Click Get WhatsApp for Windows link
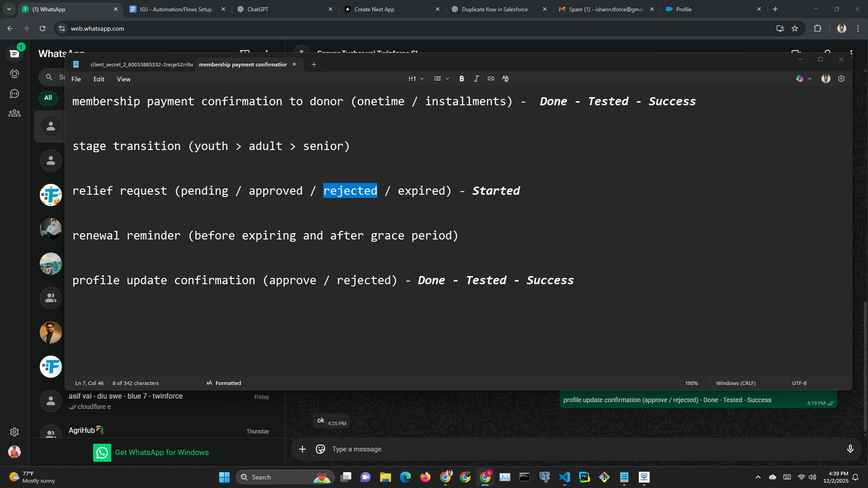The image size is (868, 488). [161, 452]
